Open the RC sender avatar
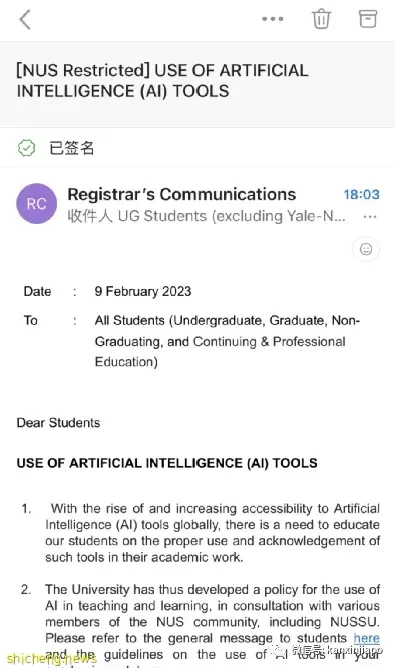 (x=37, y=204)
